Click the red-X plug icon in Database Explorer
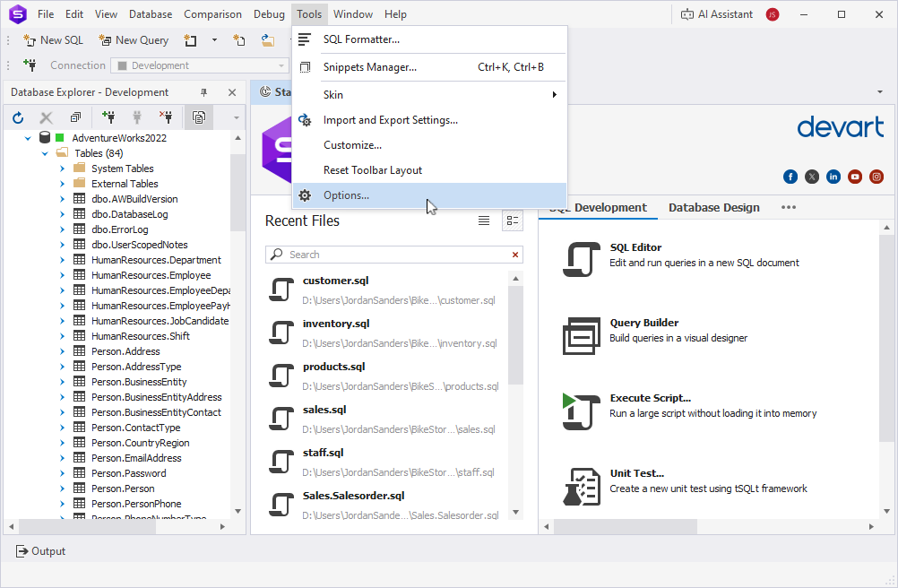The height and width of the screenshot is (588, 898). coord(166,117)
